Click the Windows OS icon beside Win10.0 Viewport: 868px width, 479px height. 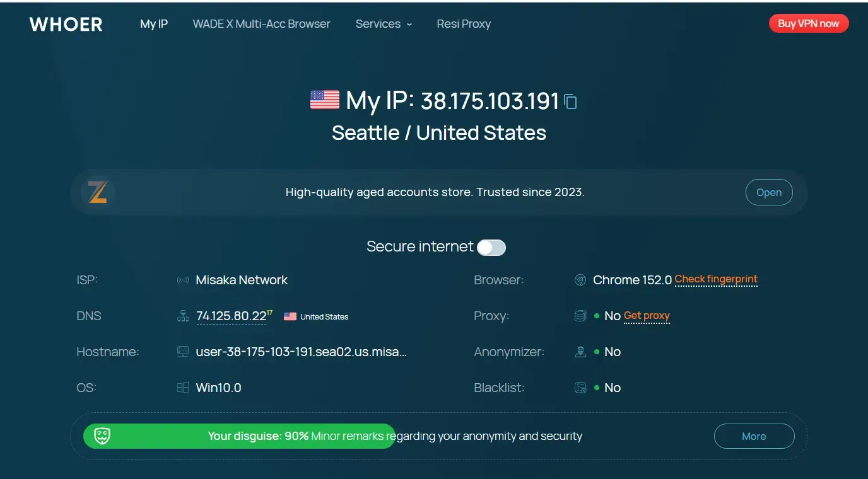click(183, 388)
